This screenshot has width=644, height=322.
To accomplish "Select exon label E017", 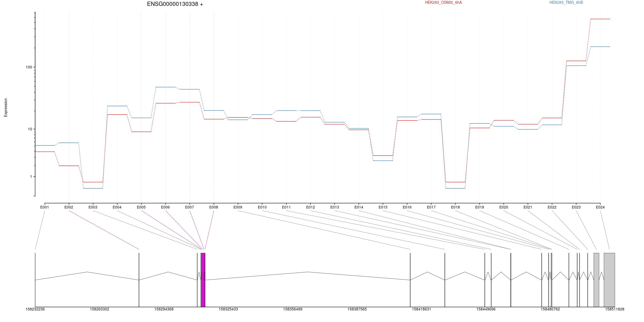I will click(431, 207).
